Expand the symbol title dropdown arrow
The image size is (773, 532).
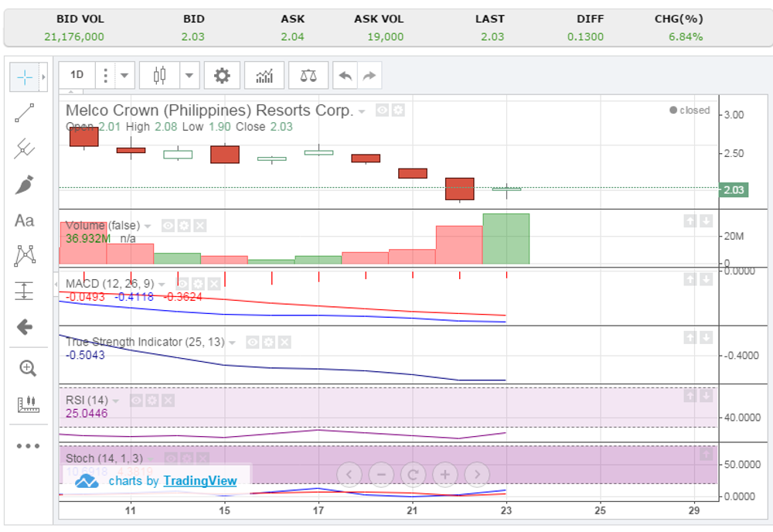(x=362, y=111)
